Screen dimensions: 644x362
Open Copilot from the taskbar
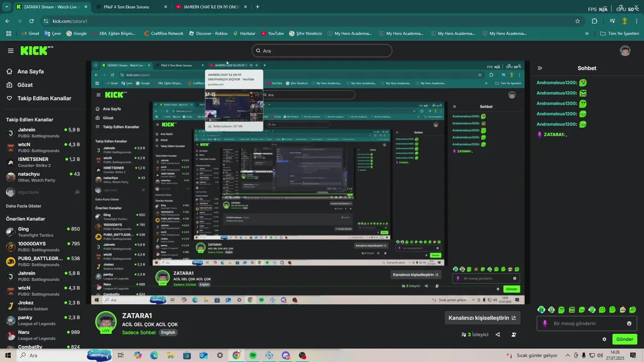138,355
